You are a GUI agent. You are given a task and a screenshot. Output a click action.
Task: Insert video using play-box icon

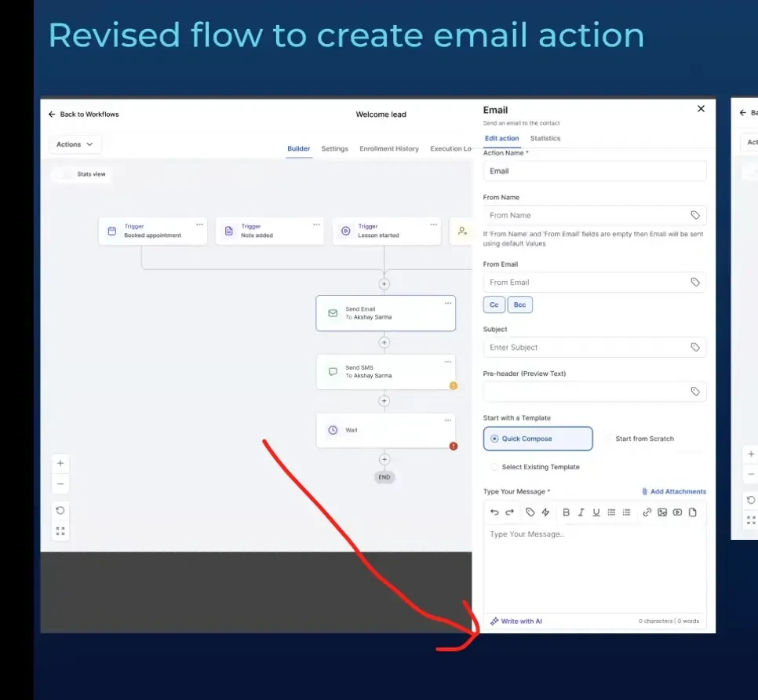tap(677, 512)
